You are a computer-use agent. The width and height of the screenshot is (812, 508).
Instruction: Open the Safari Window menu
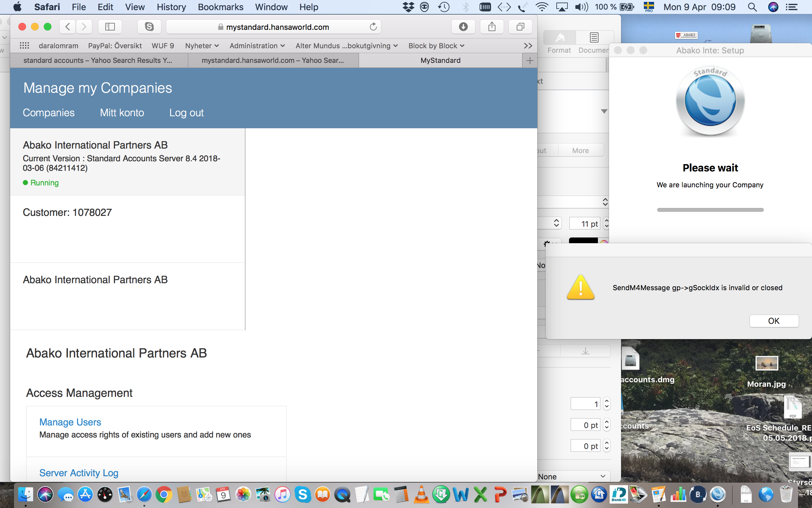click(x=271, y=7)
